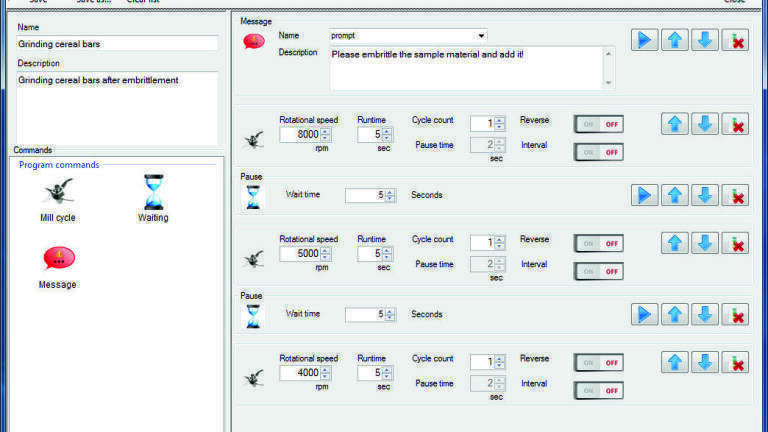Move the second Pause step down

click(x=705, y=314)
